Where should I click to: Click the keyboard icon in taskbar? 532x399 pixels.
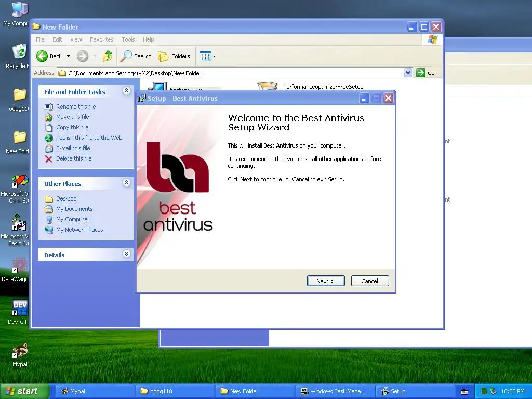[x=464, y=392]
